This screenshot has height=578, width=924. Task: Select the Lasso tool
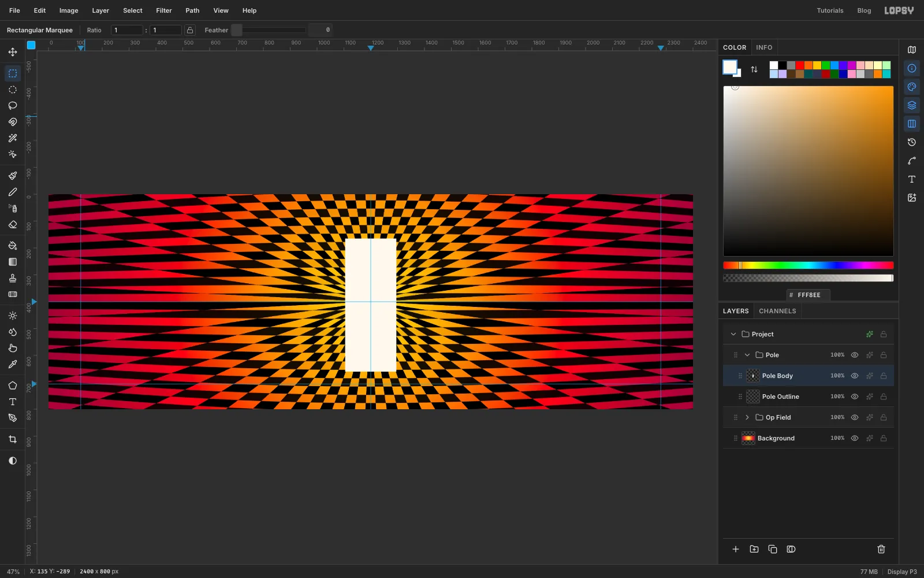tap(13, 106)
